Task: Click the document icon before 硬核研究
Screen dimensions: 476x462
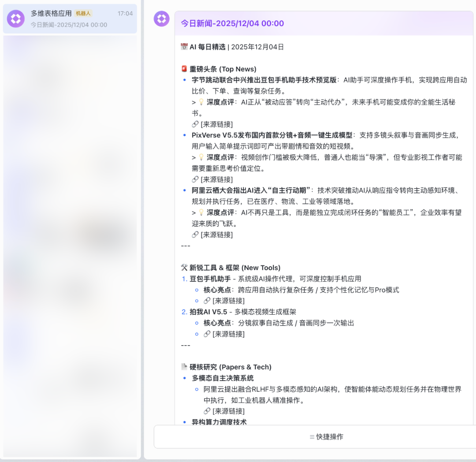Action: pos(184,367)
